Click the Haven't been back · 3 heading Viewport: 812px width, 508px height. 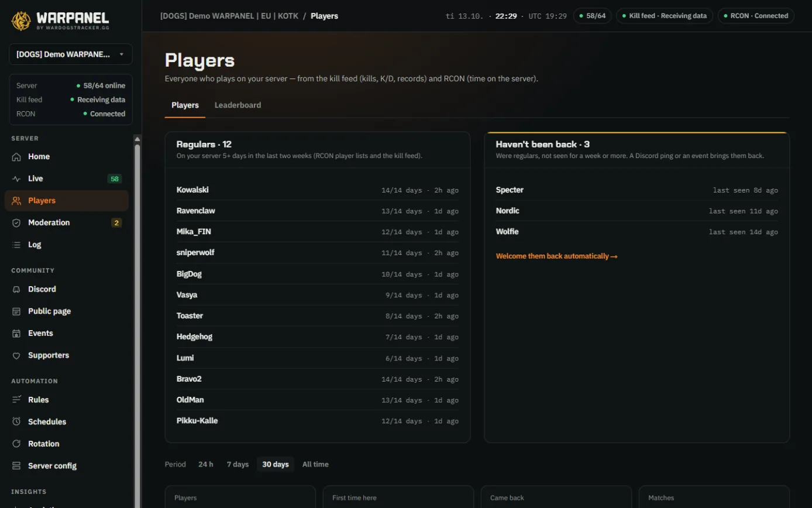click(x=543, y=144)
